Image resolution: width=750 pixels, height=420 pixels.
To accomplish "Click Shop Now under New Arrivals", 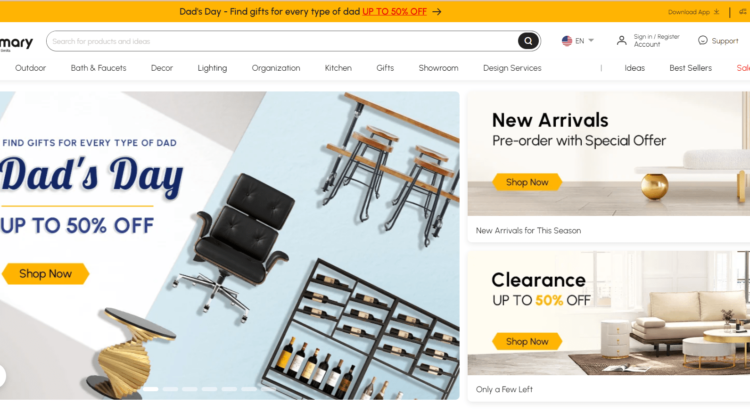I will pyautogui.click(x=527, y=182).
